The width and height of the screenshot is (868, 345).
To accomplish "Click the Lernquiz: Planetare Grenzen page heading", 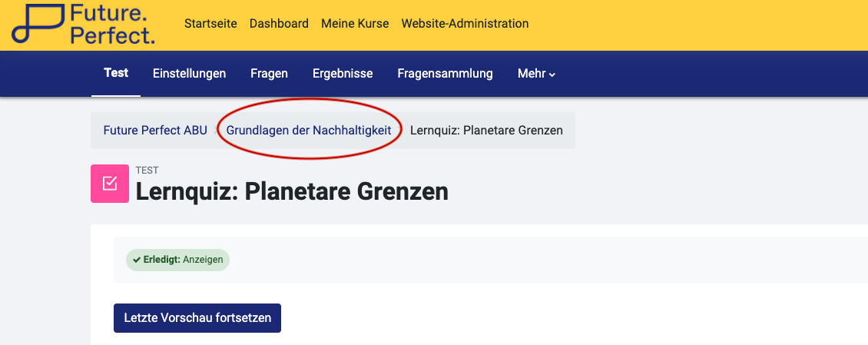I will tap(292, 191).
